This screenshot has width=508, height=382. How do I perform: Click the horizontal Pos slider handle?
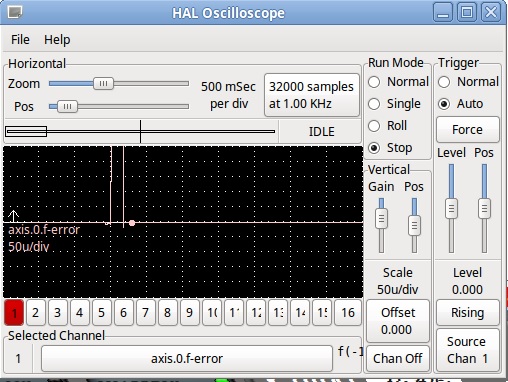67,107
